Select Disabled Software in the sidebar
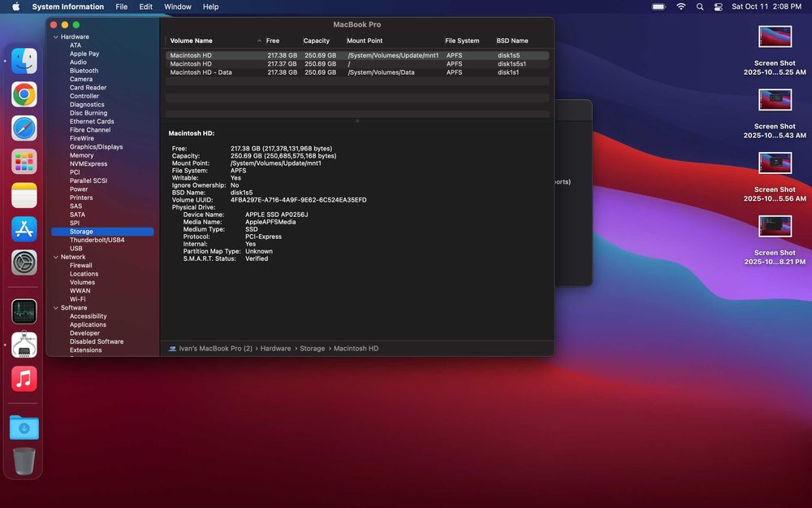Screen dimensions: 812x508 tap(97, 341)
